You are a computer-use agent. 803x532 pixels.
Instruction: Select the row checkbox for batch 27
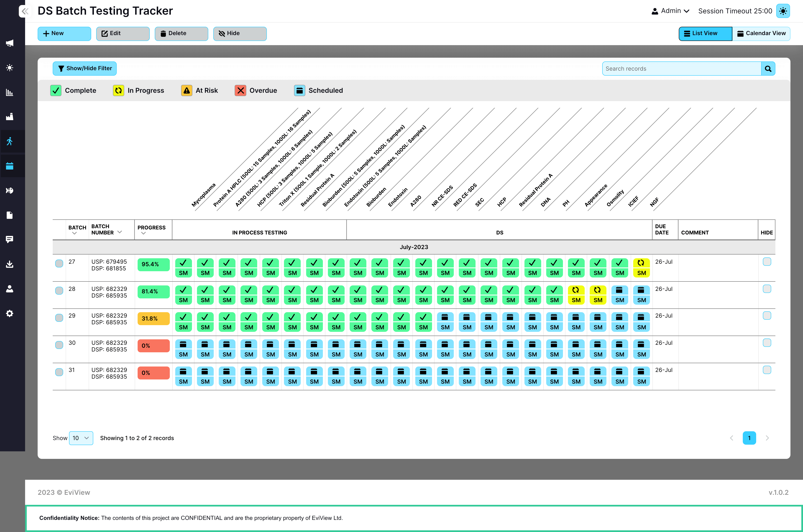point(59,263)
